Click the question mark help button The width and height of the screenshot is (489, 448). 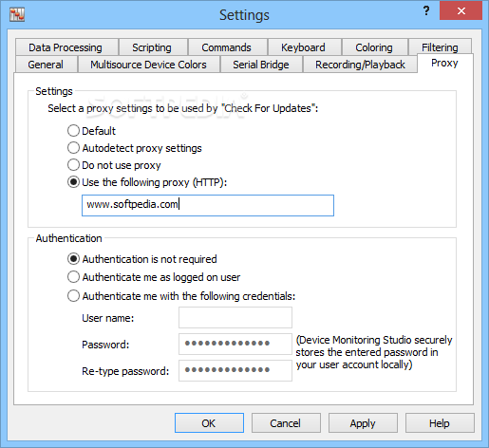[x=426, y=11]
